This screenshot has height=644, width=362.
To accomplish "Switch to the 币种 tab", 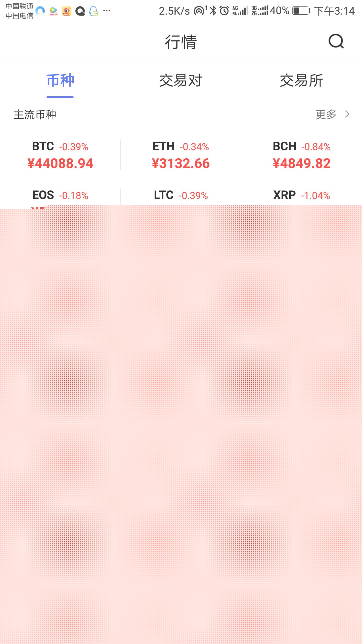I will [60, 80].
